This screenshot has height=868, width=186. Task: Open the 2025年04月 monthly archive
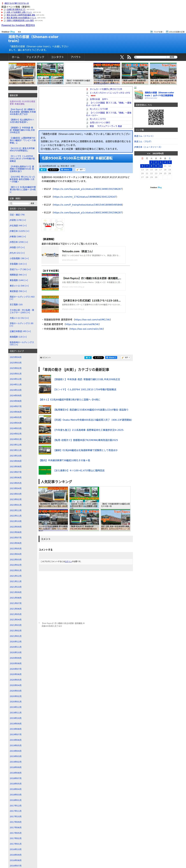(15, 357)
